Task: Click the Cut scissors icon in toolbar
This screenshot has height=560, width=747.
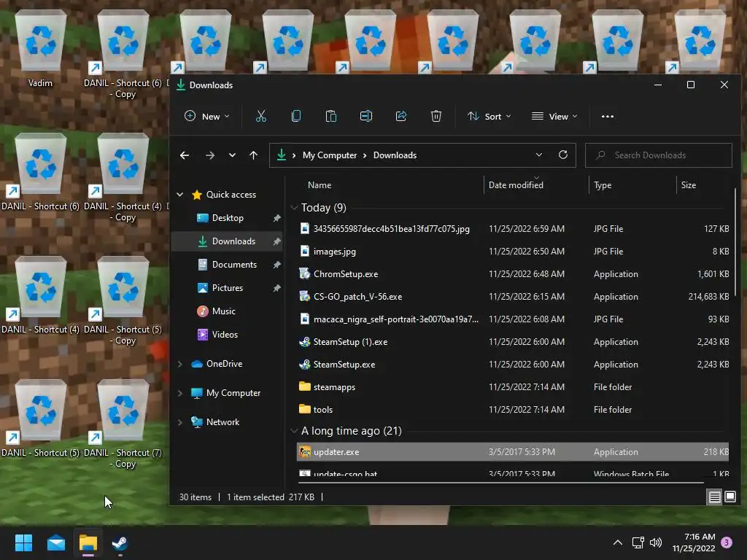Action: (x=261, y=116)
